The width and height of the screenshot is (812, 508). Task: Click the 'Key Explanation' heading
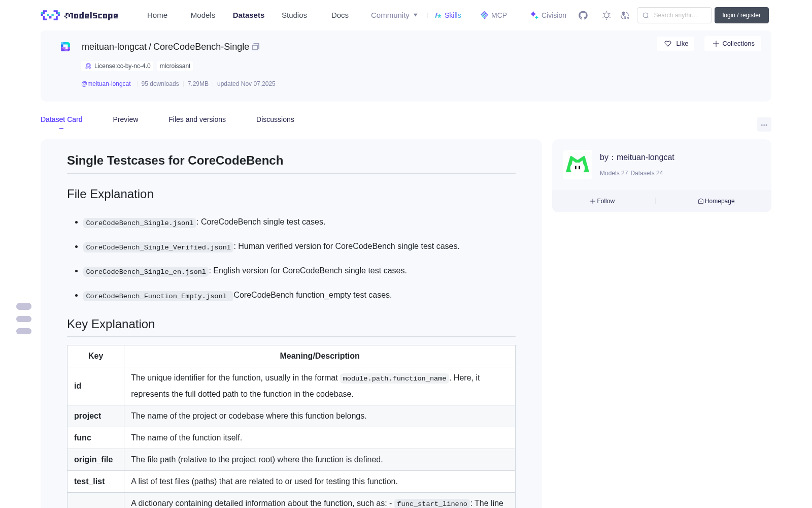(x=111, y=324)
